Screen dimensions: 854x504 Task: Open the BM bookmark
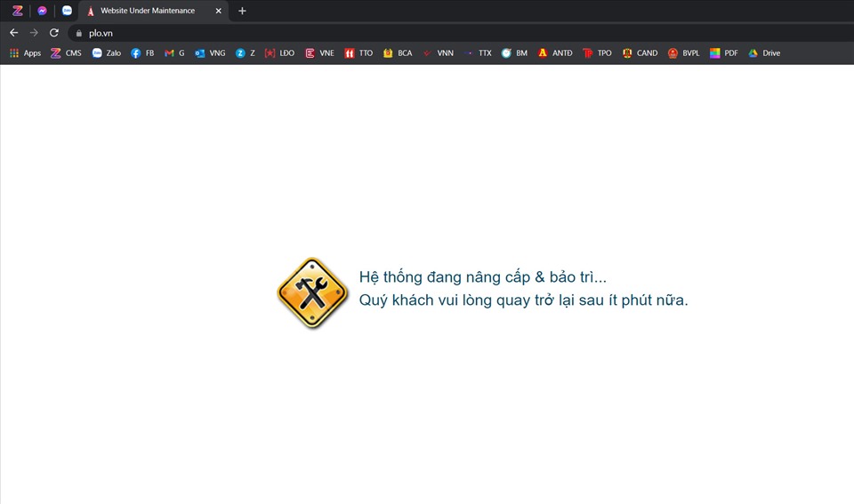pyautogui.click(x=515, y=52)
